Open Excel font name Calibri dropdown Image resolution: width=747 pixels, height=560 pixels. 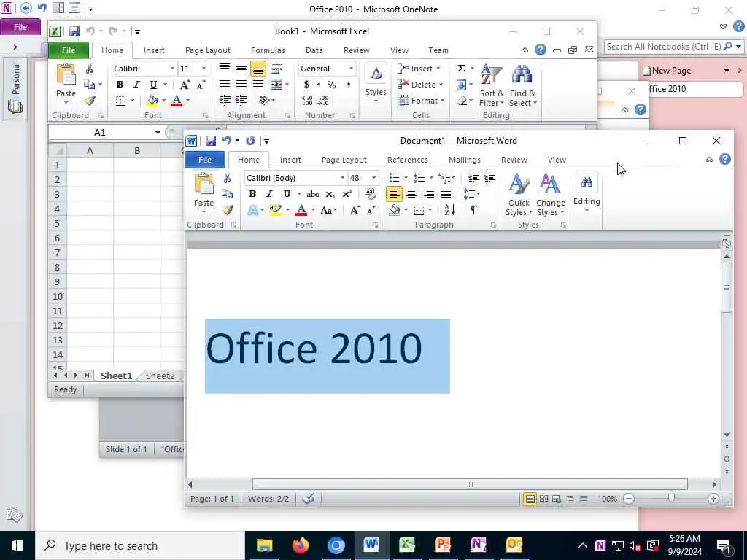pos(172,69)
